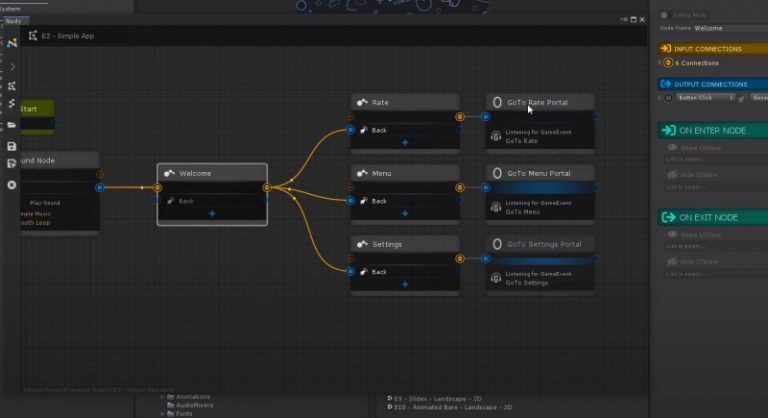Toggle Show UIView eye under On Enter Node
Screen dimensions: 768x418
pos(670,147)
